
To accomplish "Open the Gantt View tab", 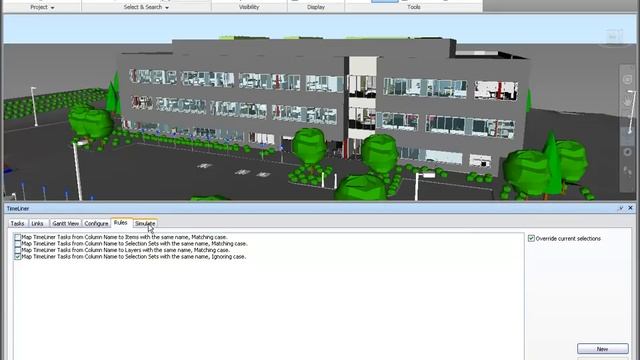I will [x=65, y=223].
